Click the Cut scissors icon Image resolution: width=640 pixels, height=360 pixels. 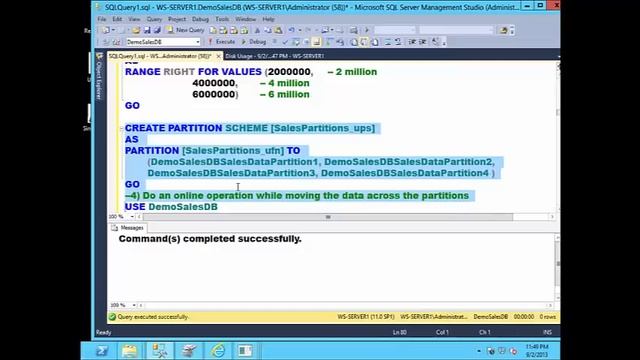click(x=257, y=30)
